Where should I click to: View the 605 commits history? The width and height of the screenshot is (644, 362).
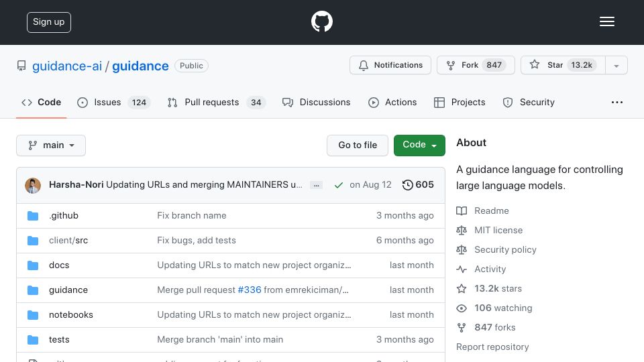tap(418, 185)
